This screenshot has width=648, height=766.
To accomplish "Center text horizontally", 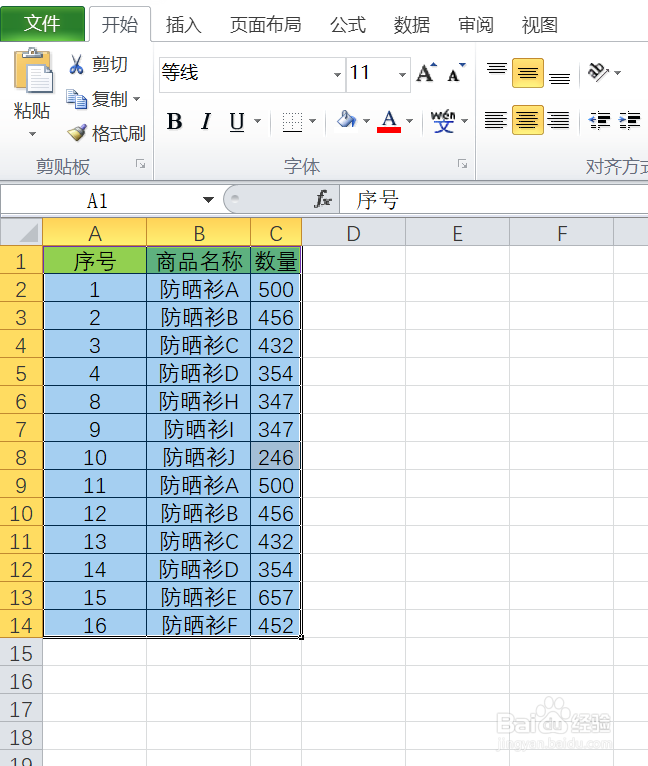I will coord(528,120).
